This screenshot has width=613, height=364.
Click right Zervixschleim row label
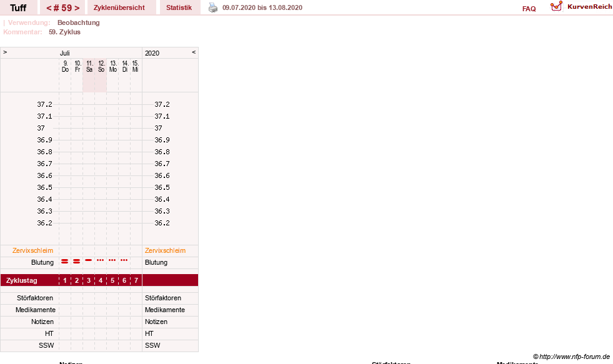pyautogui.click(x=165, y=250)
